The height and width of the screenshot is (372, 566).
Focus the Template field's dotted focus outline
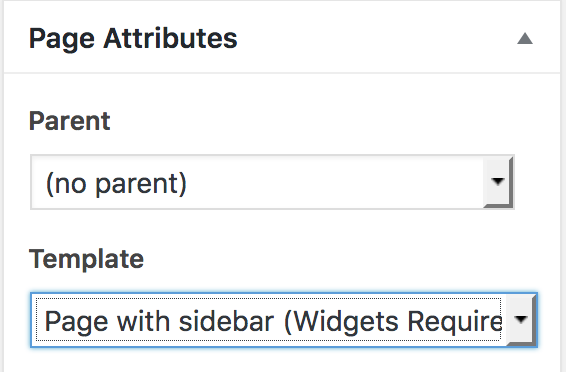268,319
